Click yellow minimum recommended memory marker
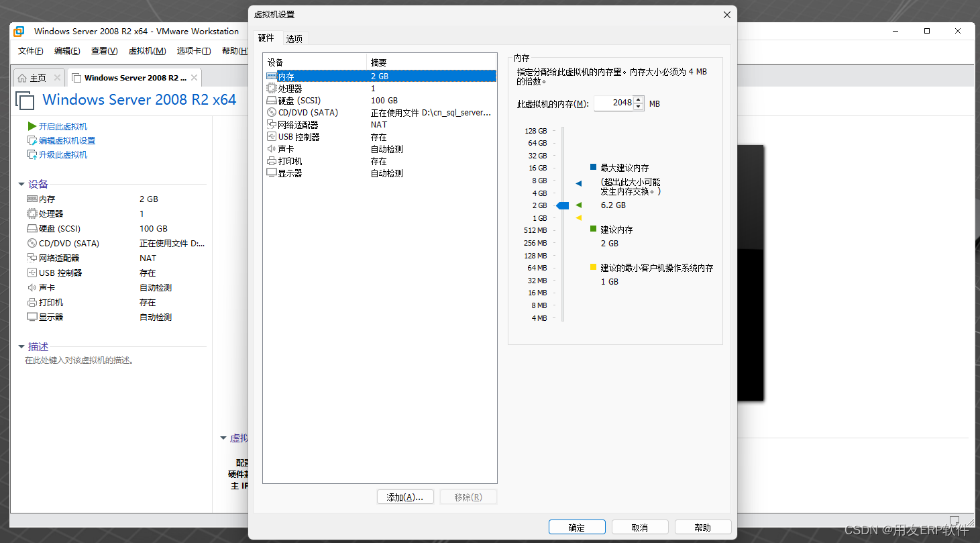 coord(579,217)
